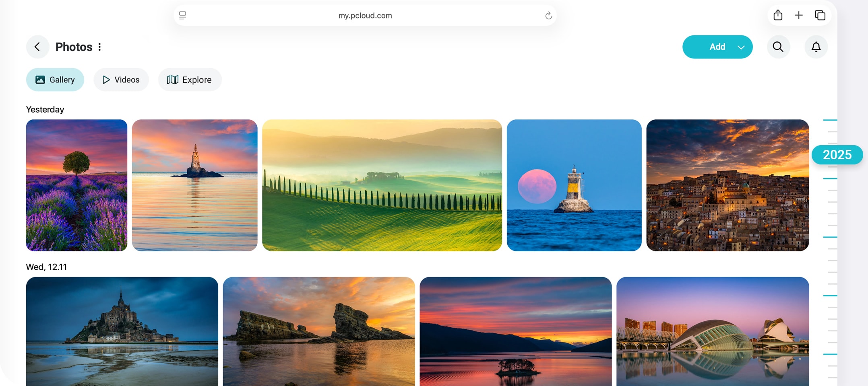The width and height of the screenshot is (868, 386).
Task: Open the reader/page settings icon in address bar
Action: pyautogui.click(x=182, y=15)
